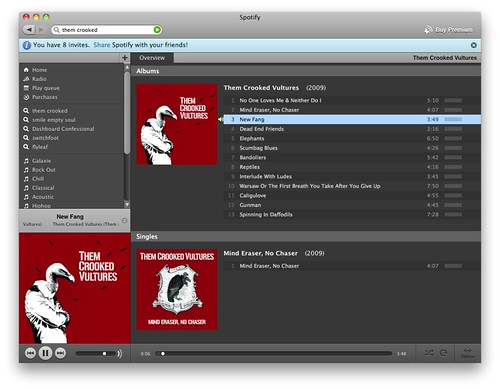Open Purchases in the sidebar
This screenshot has height=389, width=500.
tap(40, 97)
